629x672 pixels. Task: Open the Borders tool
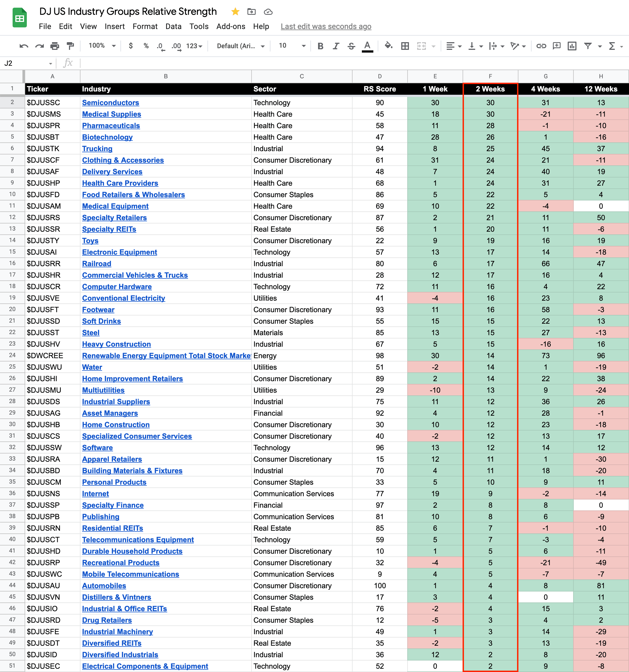405,46
